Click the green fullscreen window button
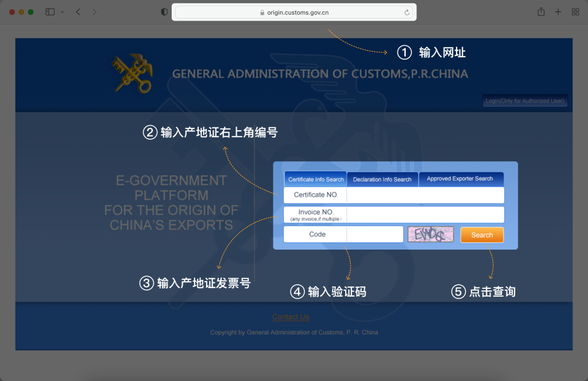 [31, 12]
